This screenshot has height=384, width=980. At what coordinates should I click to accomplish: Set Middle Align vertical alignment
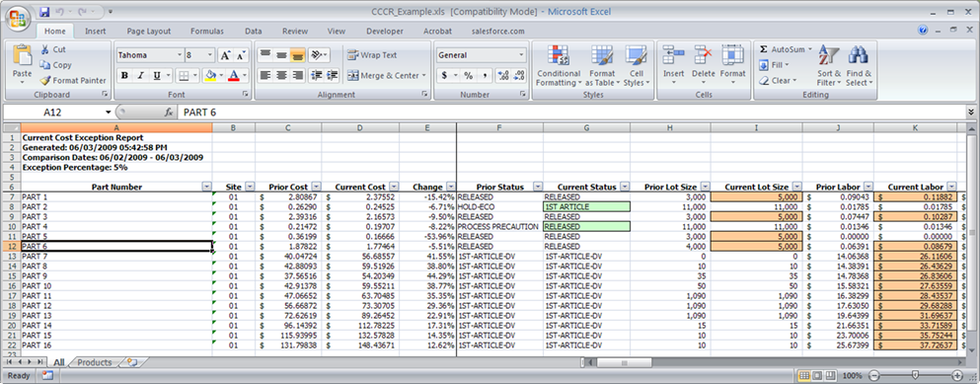coord(282,55)
